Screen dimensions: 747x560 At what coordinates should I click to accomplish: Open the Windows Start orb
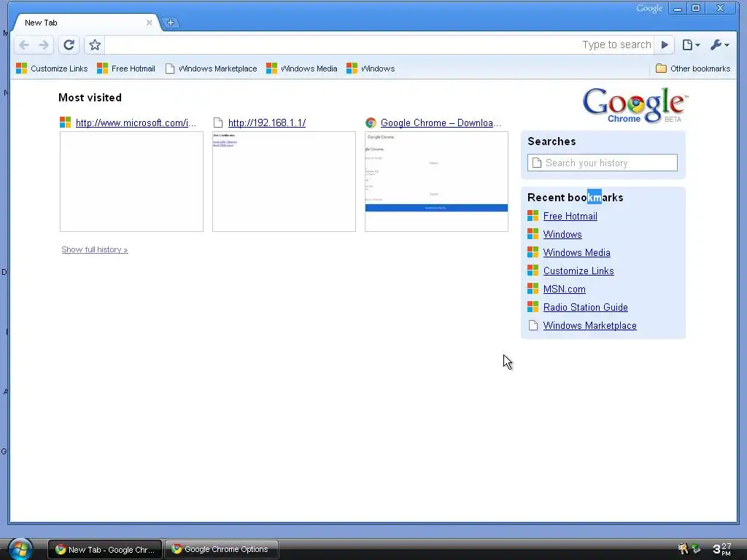(x=20, y=548)
